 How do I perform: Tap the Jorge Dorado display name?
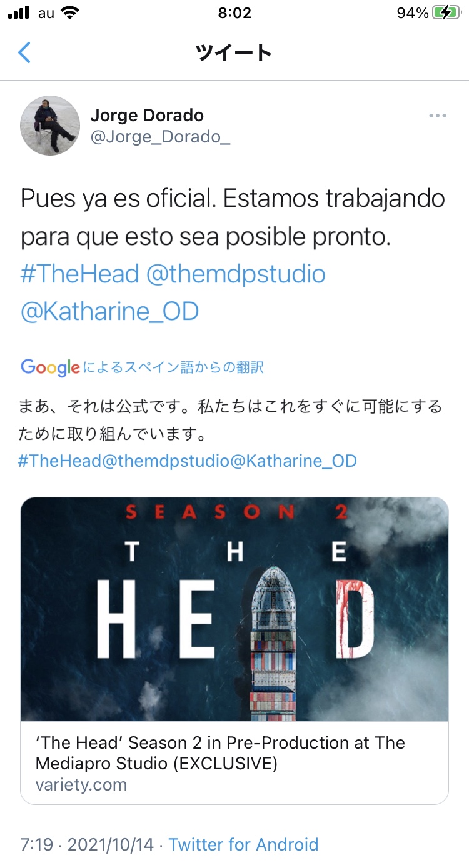[x=147, y=115]
